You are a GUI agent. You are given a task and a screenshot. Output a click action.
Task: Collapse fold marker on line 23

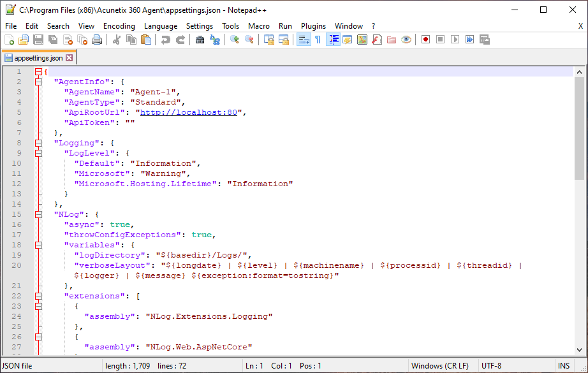pyautogui.click(x=38, y=306)
